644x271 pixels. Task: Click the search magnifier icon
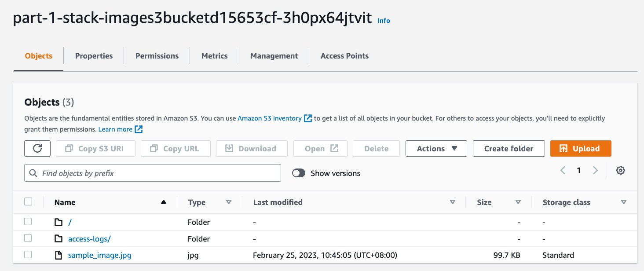[x=33, y=173]
